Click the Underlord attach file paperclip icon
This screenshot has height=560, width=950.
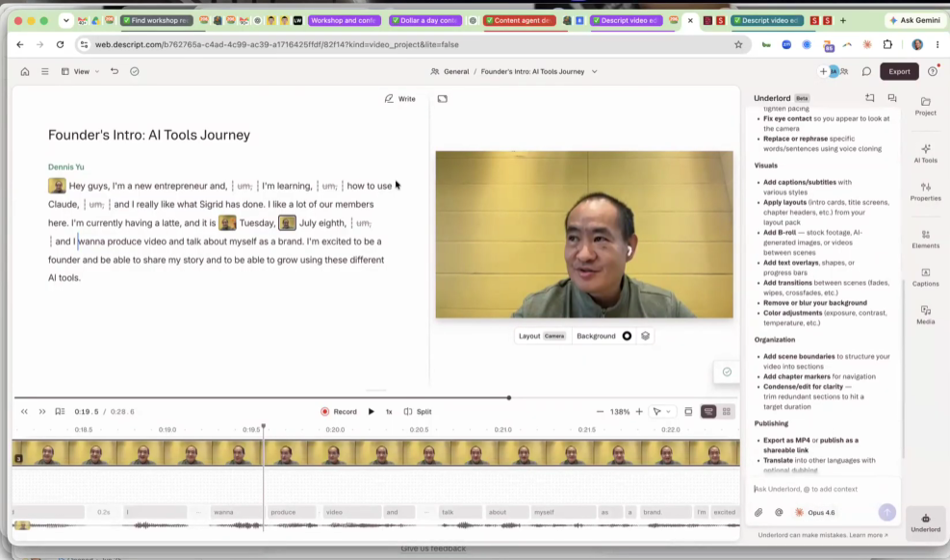click(x=758, y=512)
